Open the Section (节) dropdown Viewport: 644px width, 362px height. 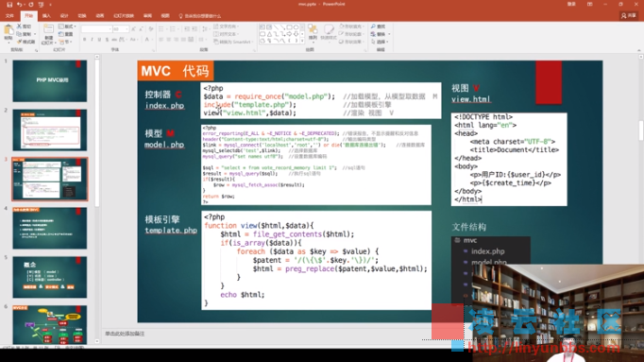pos(66,42)
